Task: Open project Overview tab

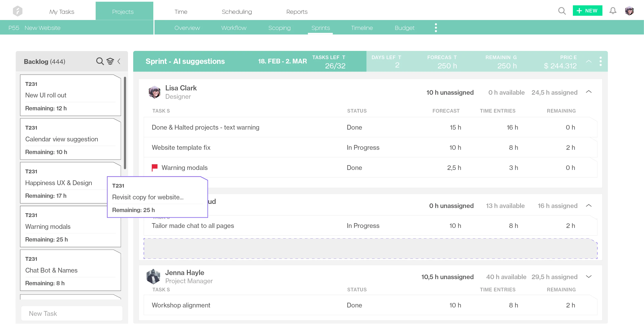Action: [x=187, y=28]
